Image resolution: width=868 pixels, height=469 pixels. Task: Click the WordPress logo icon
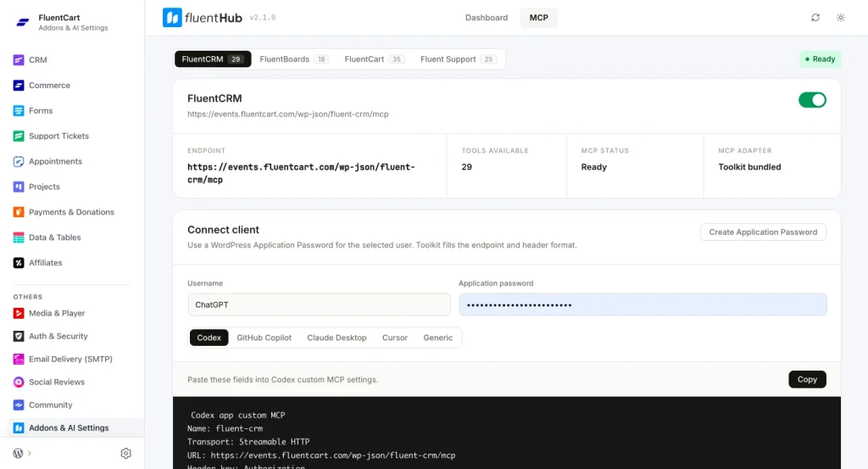point(18,453)
